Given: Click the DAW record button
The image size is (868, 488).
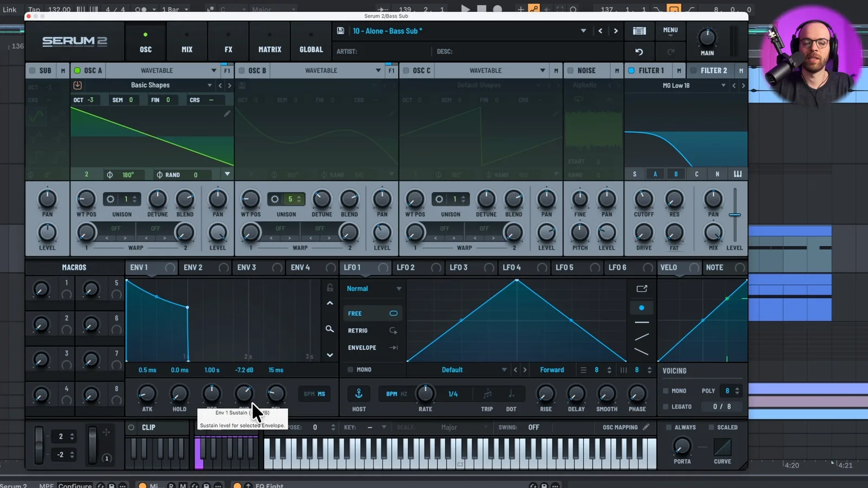Looking at the screenshot, I should coord(497,9).
